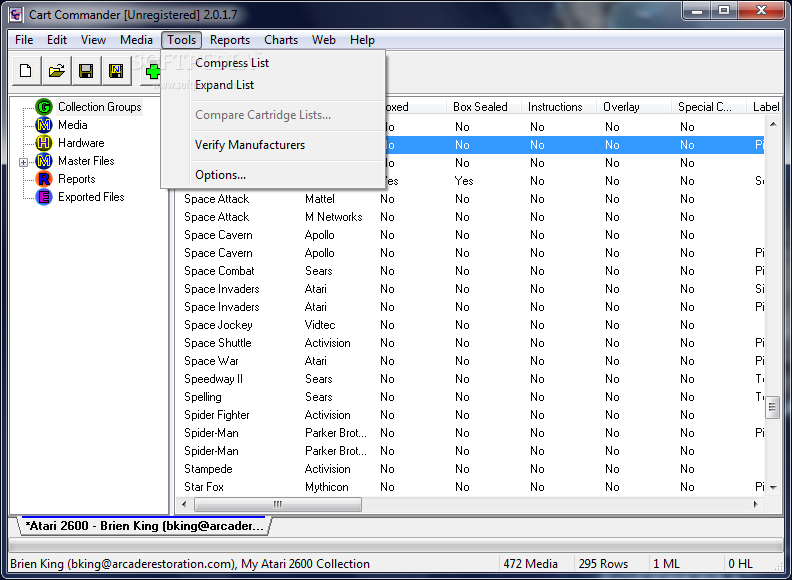Click the vertical scrollbar up arrow
This screenshot has width=792, height=580.
click(773, 124)
